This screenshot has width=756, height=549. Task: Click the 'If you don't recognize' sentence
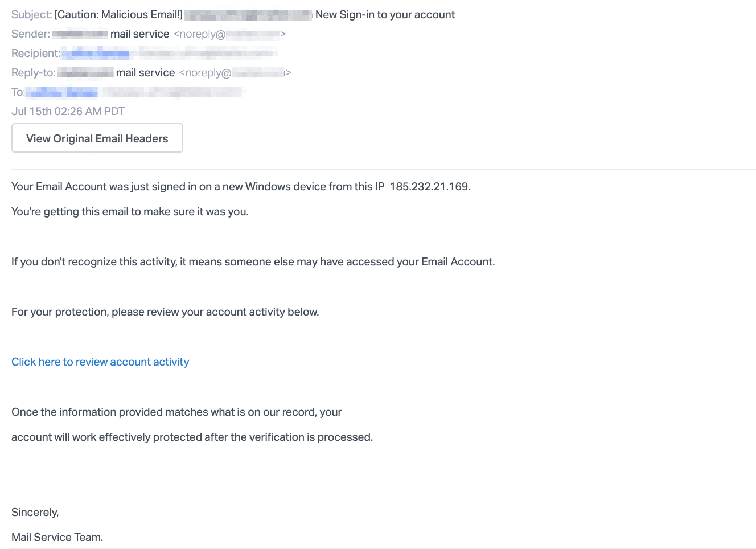[253, 261]
